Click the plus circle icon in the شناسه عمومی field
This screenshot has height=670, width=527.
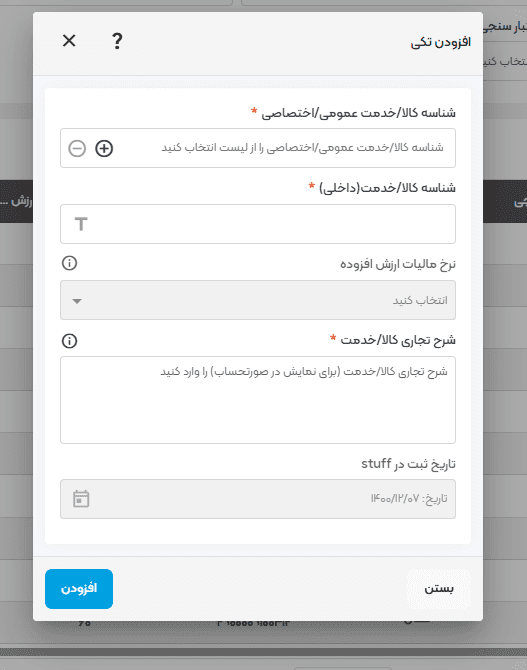click(104, 148)
